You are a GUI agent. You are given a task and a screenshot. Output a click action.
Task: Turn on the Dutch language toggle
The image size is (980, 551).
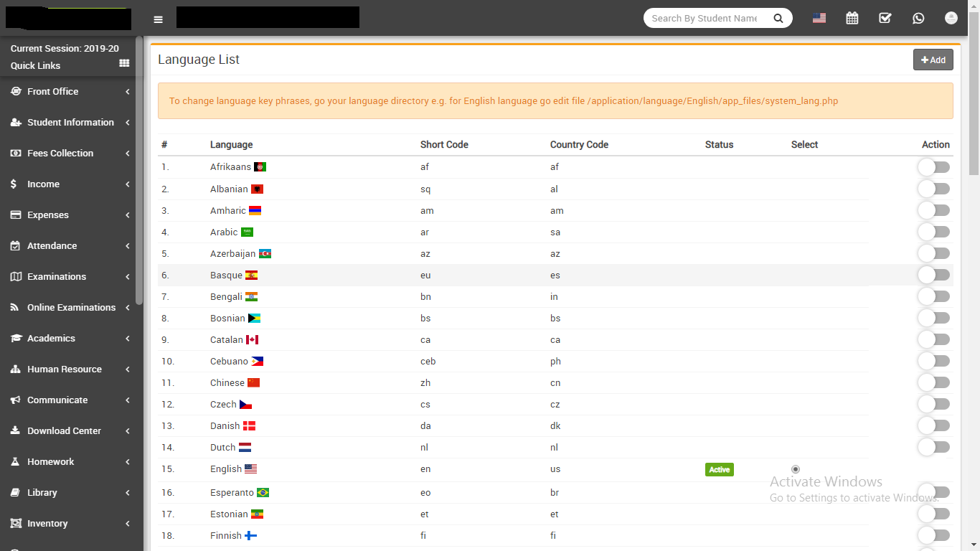[x=933, y=447]
